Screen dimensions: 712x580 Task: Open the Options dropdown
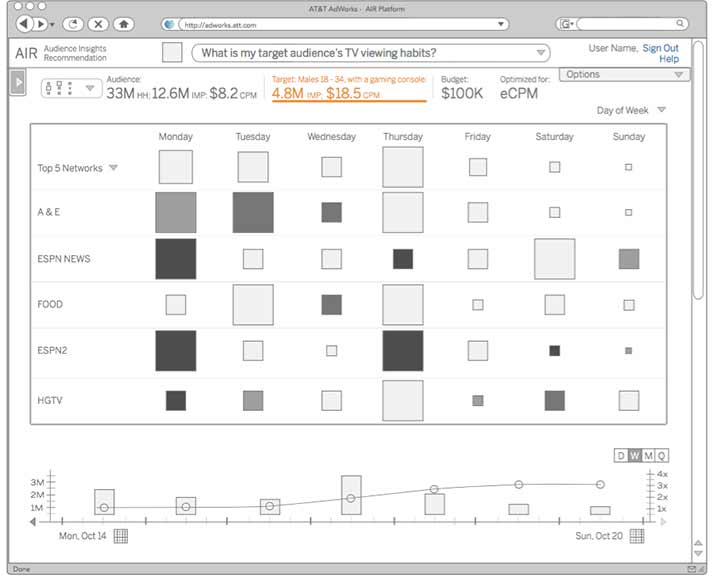click(624, 75)
